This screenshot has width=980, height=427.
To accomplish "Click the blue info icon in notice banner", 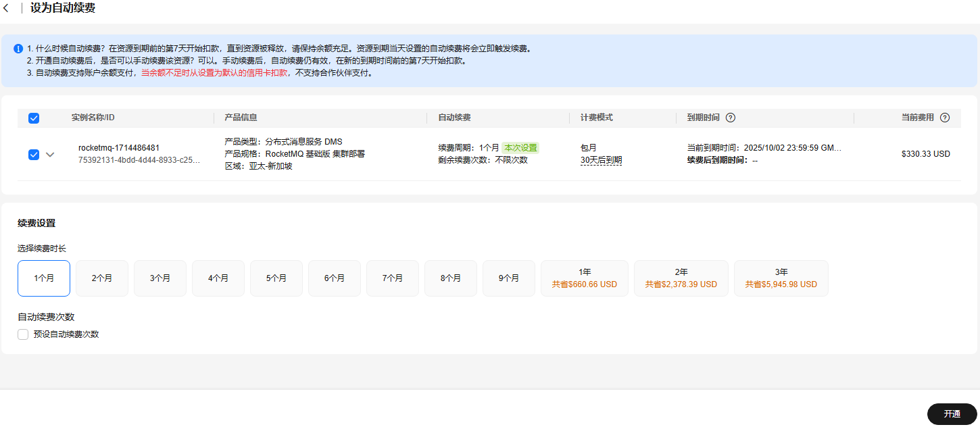I will coord(18,49).
